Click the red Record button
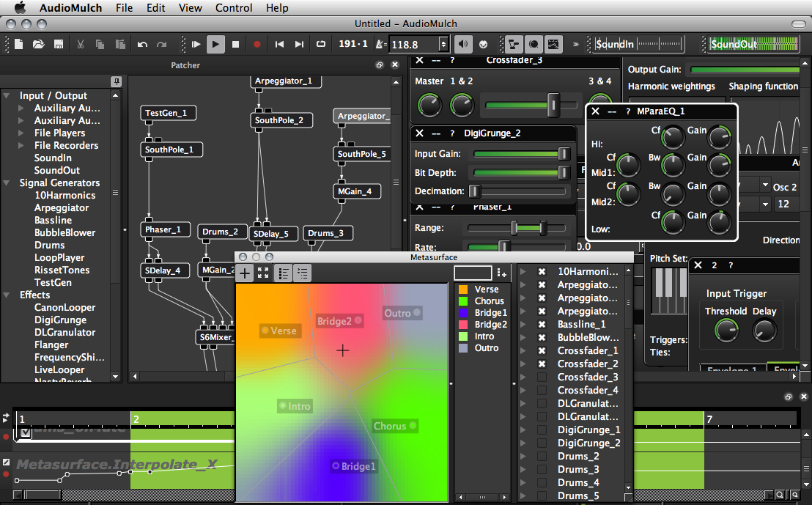 257,44
